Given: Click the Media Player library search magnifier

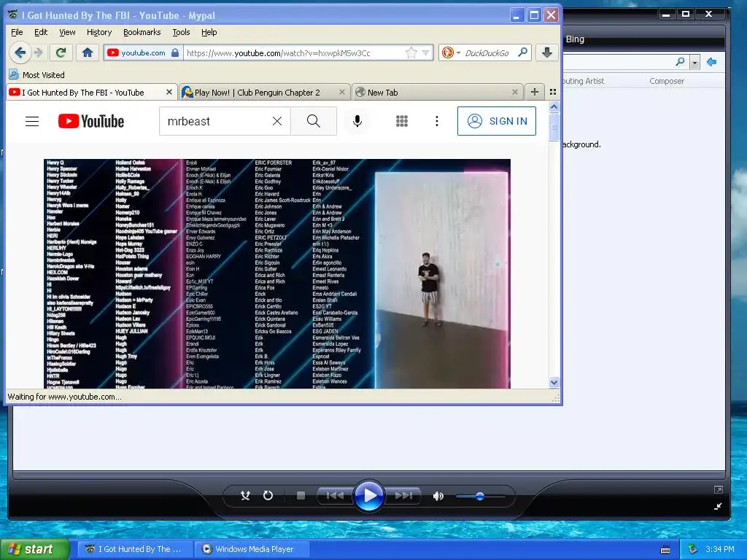Looking at the screenshot, I should click(681, 62).
